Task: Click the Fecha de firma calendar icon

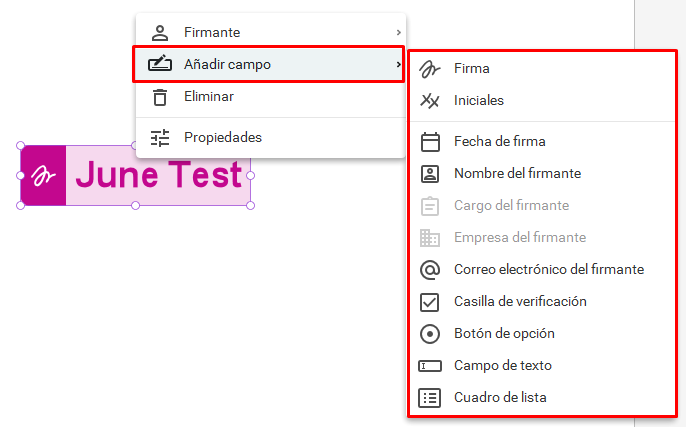Action: pos(430,142)
